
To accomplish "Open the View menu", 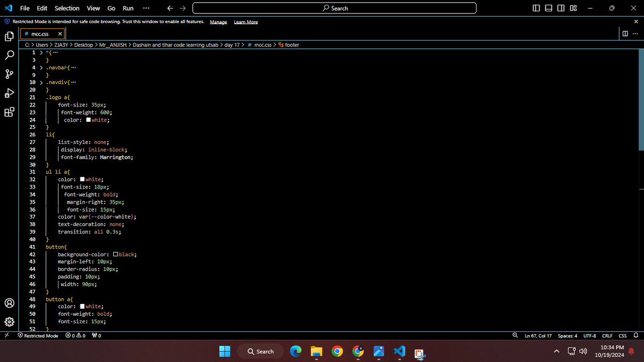I will point(93,8).
